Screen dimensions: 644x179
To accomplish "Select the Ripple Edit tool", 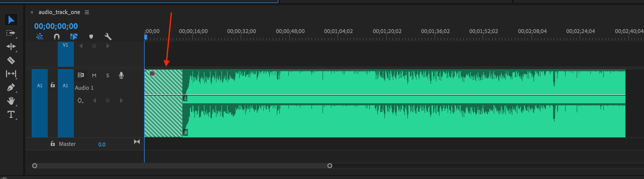I will coord(11,47).
